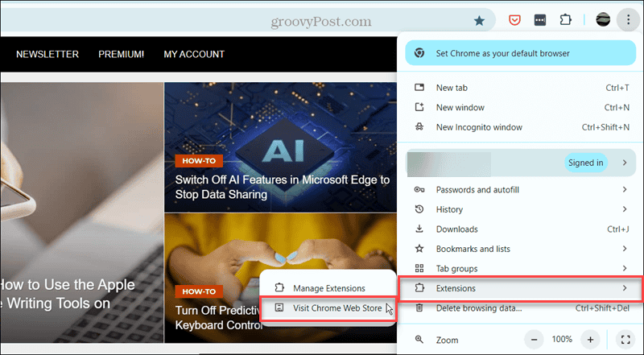Click the Manage Extensions puzzle icon
Screen dimensions: 644x355
(279, 287)
